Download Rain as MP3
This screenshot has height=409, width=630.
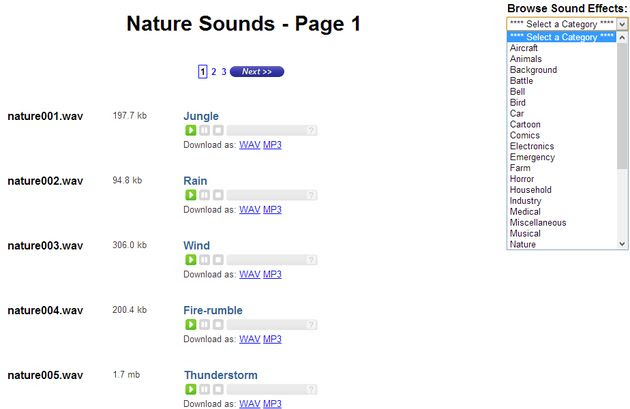272,210
